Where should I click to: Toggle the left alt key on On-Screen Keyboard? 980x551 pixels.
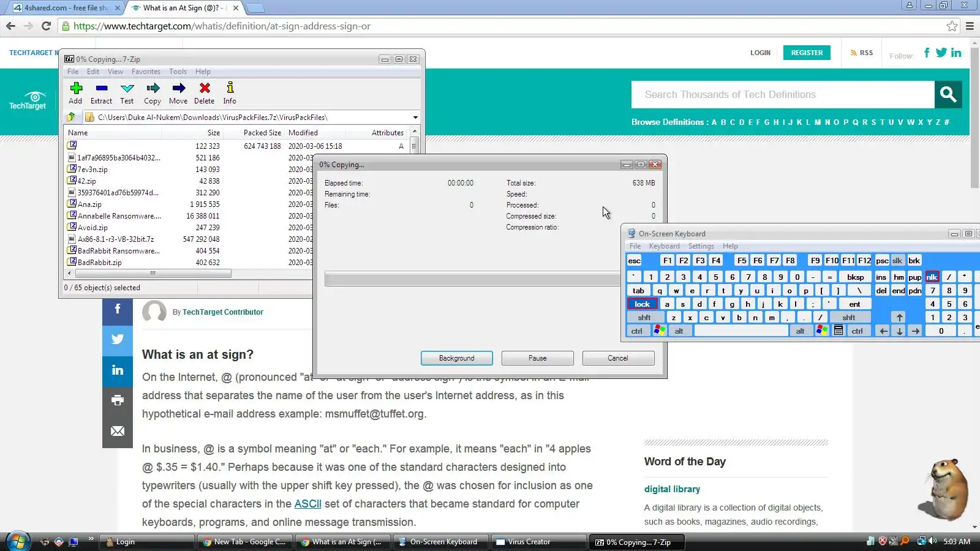pos(679,331)
